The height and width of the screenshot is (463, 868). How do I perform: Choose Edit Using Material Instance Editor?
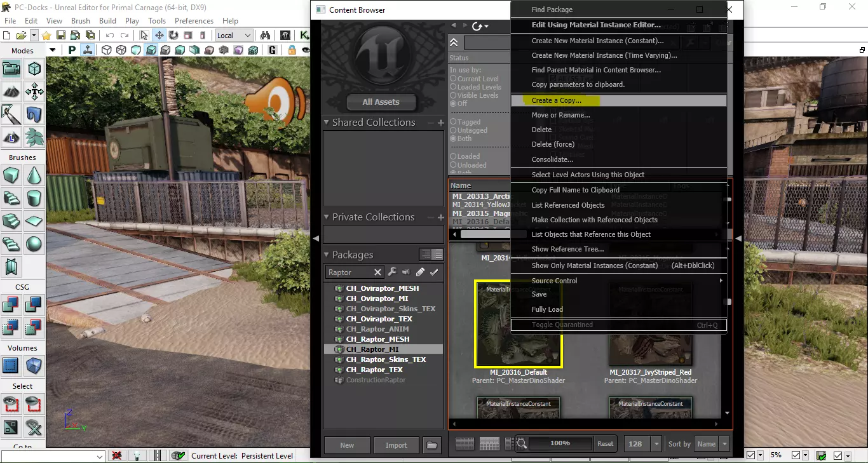[618, 25]
